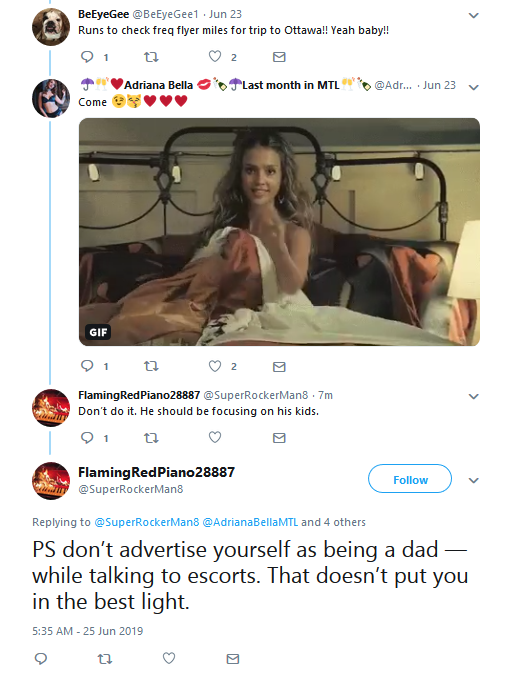Open options chevron on BeEyeGee's tweet
The height and width of the screenshot is (688, 512).
click(473, 15)
